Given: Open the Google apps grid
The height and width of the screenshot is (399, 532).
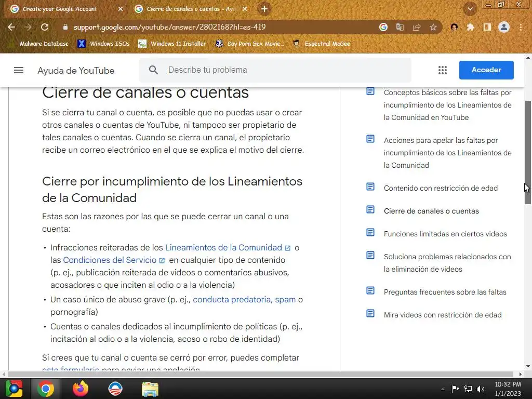Looking at the screenshot, I should [x=443, y=70].
